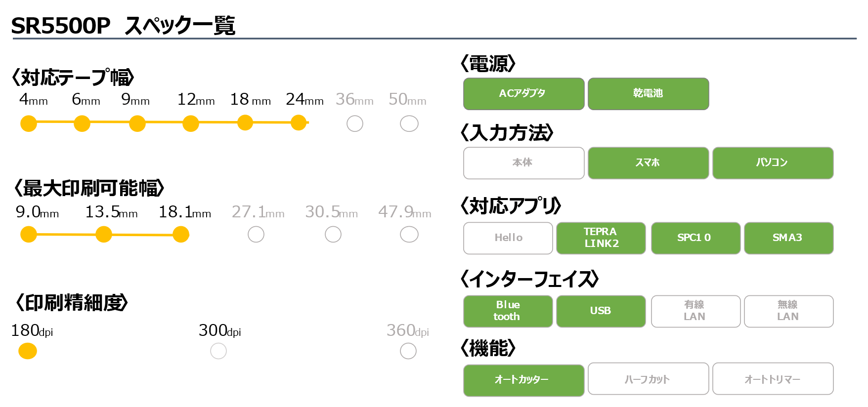Select the 4mm tape width dot
Image resolution: width=868 pixels, height=407 pixels.
[x=29, y=123]
